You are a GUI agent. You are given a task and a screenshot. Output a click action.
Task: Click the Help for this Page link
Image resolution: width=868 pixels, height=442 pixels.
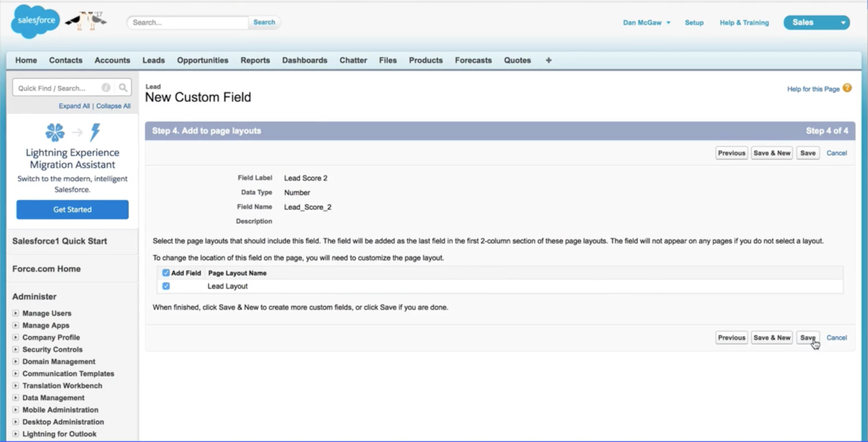[813, 89]
